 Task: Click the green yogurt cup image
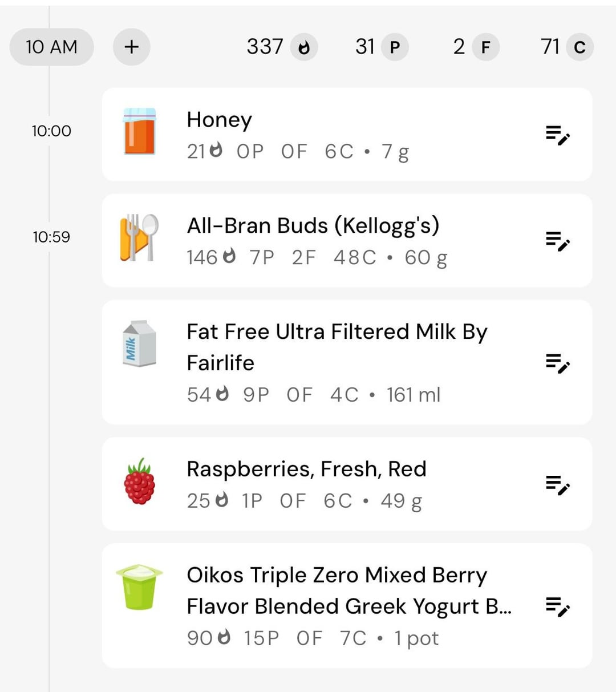[x=139, y=588]
